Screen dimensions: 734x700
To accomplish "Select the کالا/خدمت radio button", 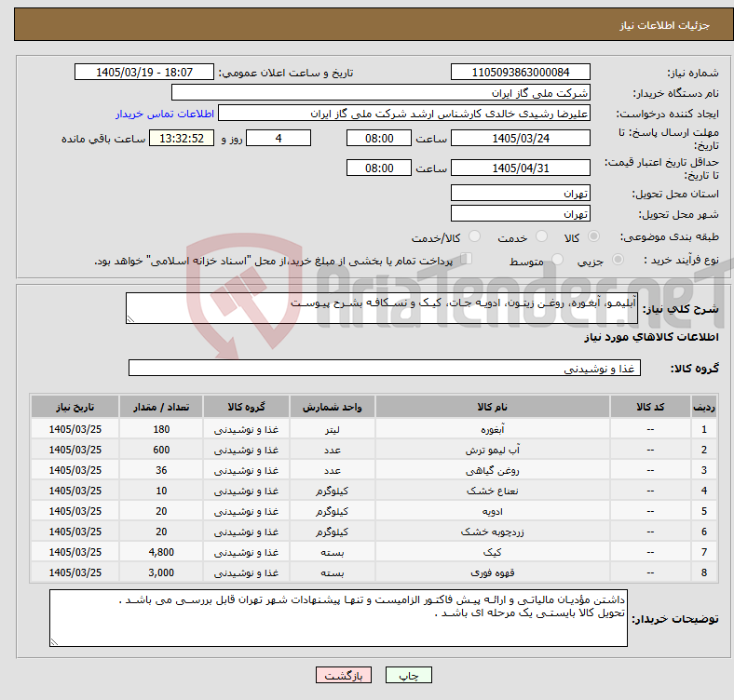I will 475,236.
